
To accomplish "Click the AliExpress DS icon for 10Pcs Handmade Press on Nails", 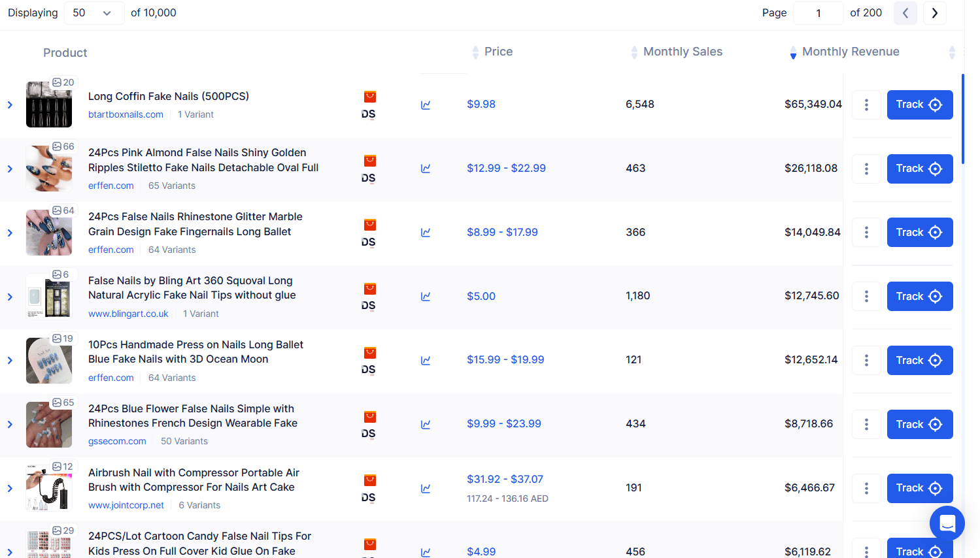I will tap(369, 361).
